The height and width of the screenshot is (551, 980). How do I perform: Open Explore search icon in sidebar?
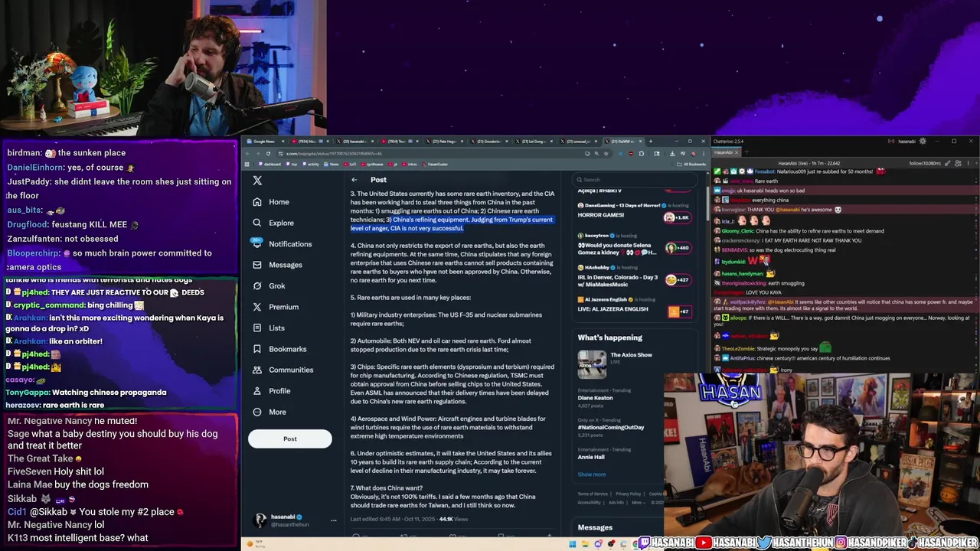(x=257, y=223)
